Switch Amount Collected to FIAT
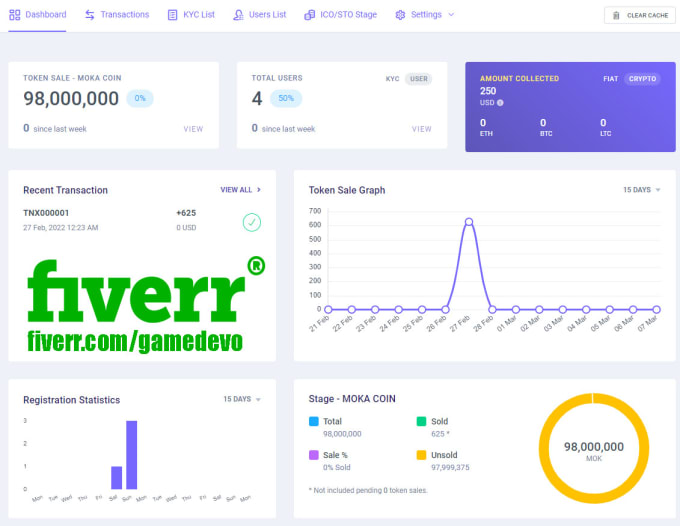The height and width of the screenshot is (526, 680). coord(610,79)
